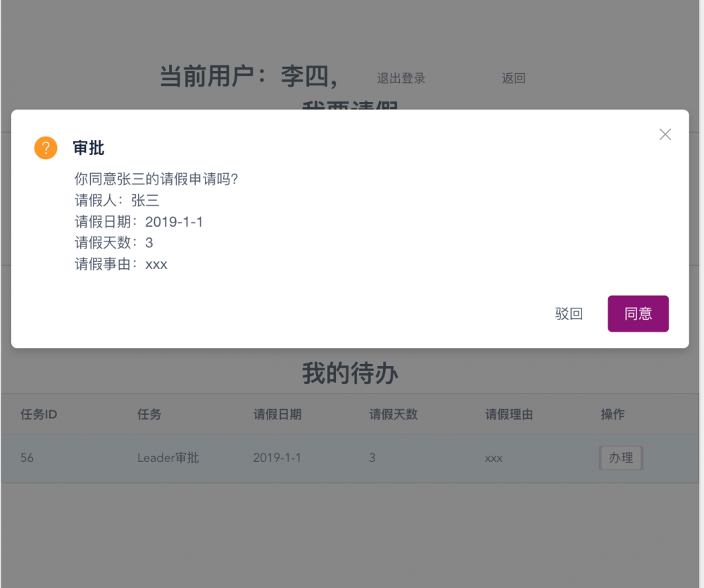Click the leave reason xxx in the table row
The image size is (704, 588).
pos(493,458)
